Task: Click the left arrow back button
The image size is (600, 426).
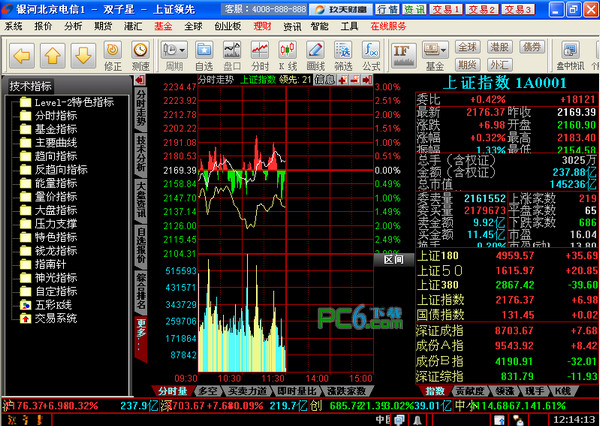Action: coord(22,56)
